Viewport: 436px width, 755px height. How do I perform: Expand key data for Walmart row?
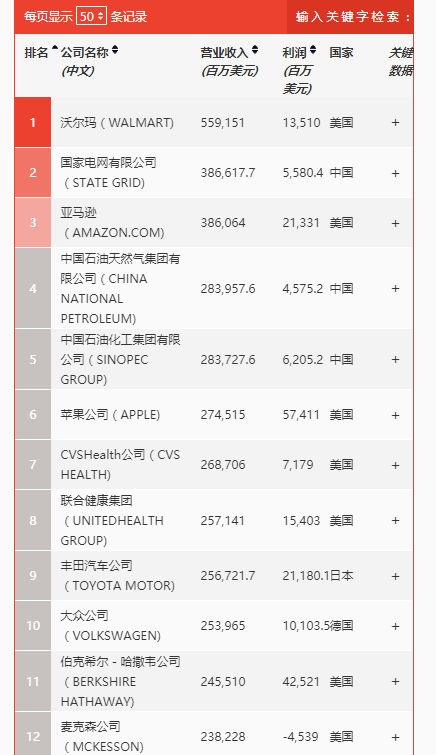396,123
